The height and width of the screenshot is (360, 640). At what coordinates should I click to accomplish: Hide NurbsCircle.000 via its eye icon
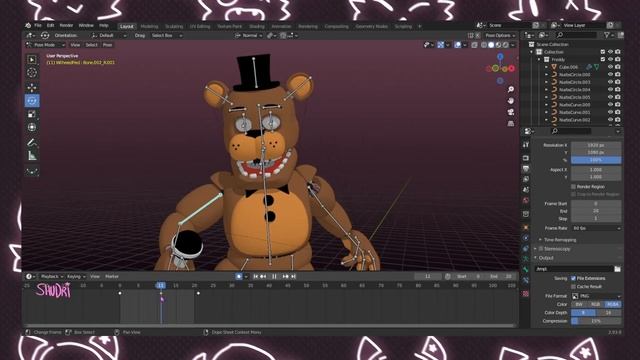(610, 74)
